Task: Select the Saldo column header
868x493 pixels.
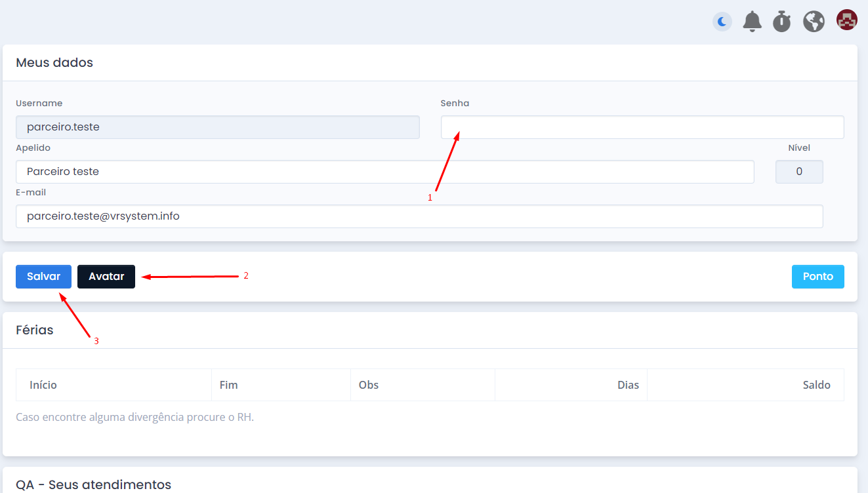Action: pyautogui.click(x=816, y=385)
